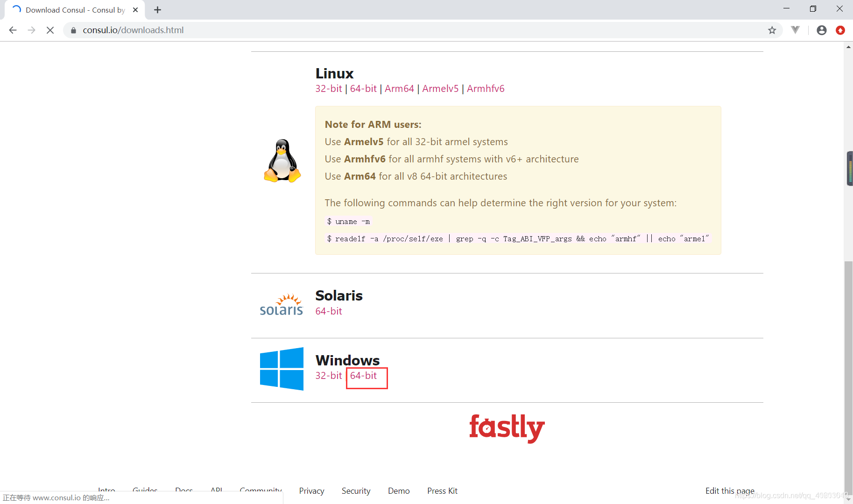The height and width of the screenshot is (504, 853).
Task: View site security lock info
Action: click(x=73, y=30)
